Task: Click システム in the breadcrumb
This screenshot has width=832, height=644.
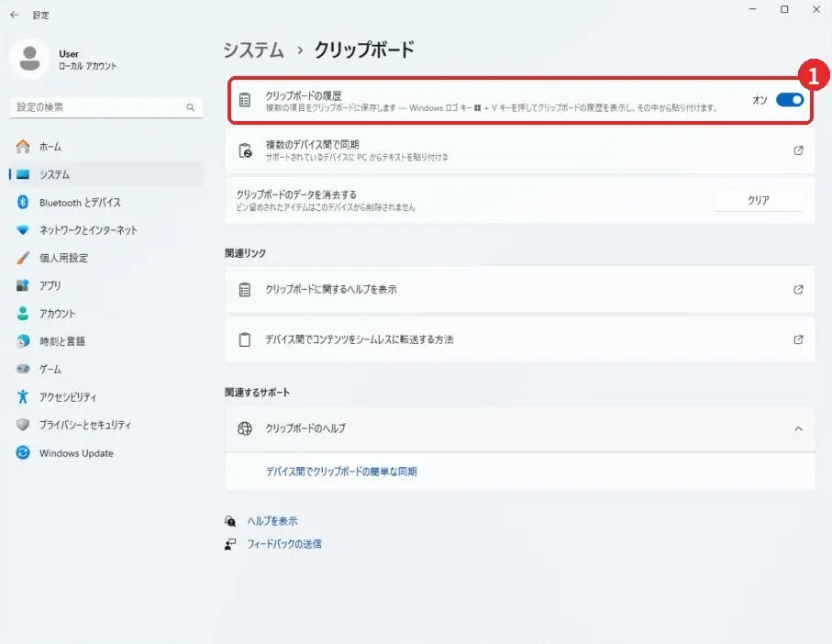Action: pos(253,50)
